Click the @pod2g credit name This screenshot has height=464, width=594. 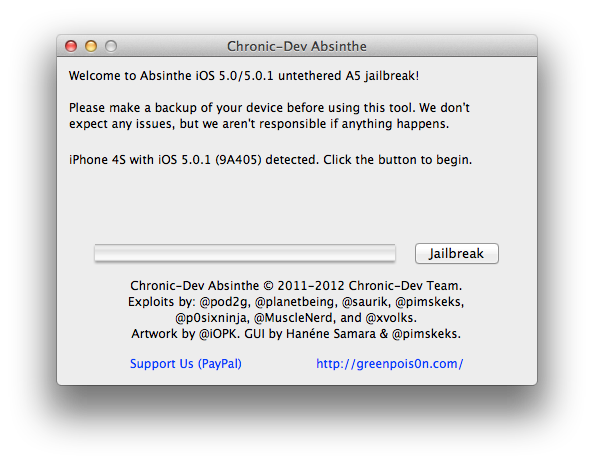(224, 302)
